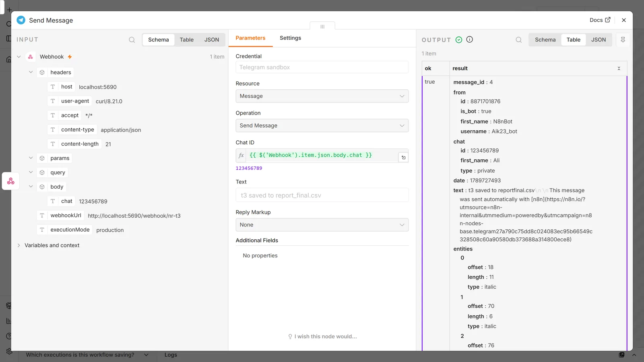Click the pink Webhook icon in input tree
This screenshot has height=362, width=644.
(x=30, y=57)
